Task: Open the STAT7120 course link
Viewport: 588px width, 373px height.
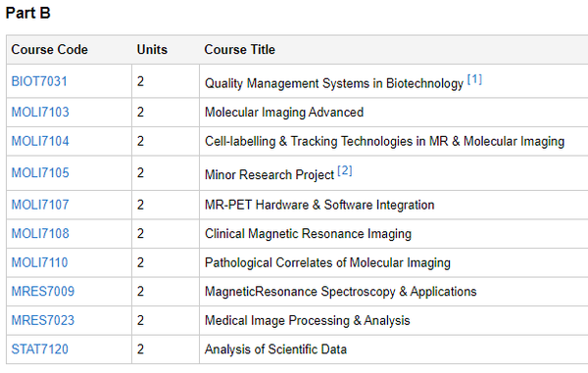Action: [x=40, y=350]
